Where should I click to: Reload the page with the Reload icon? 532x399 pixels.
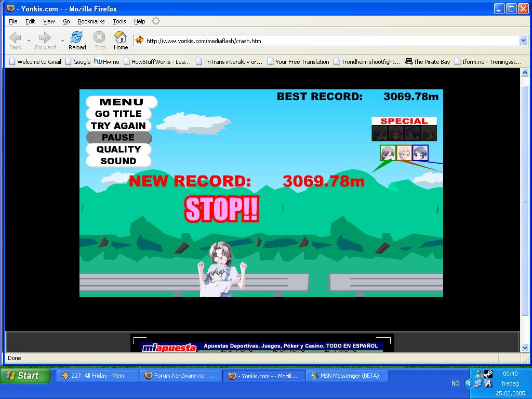[77, 41]
